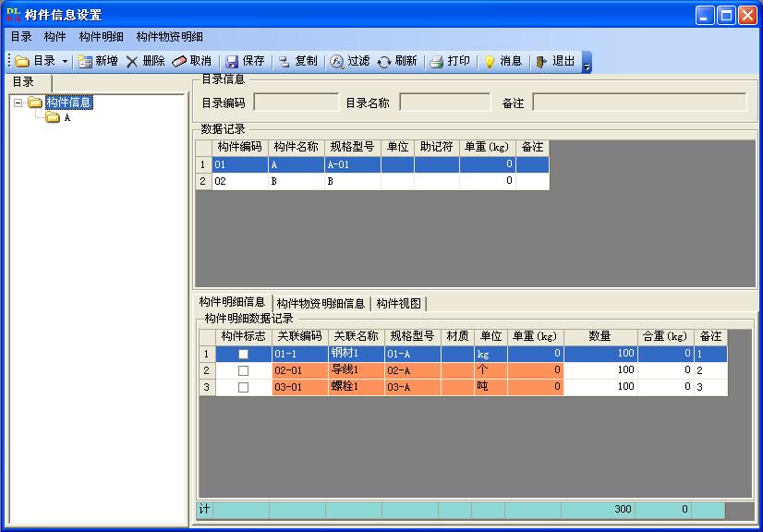
Task: Check 构件标志 box for row 01-1
Action: click(x=244, y=355)
